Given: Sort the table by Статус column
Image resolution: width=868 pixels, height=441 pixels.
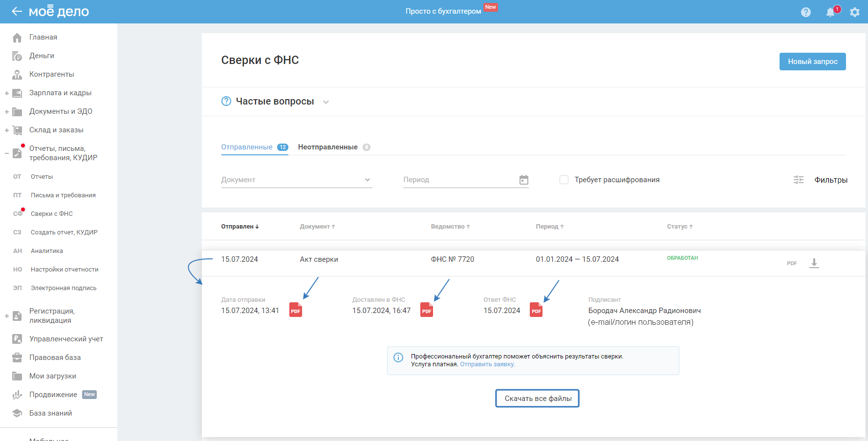Looking at the screenshot, I should tap(680, 227).
